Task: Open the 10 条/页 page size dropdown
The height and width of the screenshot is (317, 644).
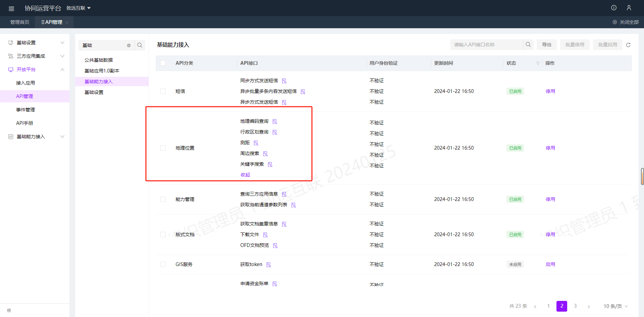Action: 615,306
